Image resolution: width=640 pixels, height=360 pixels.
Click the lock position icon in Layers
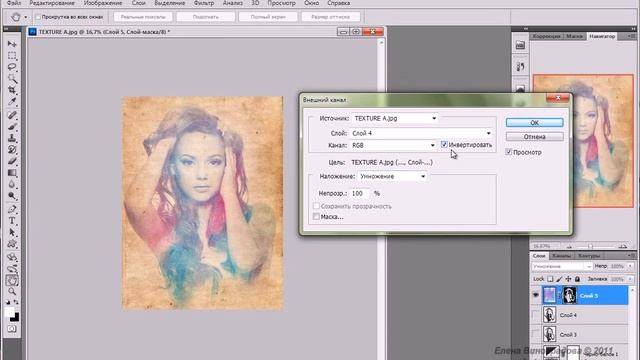pyautogui.click(x=568, y=279)
